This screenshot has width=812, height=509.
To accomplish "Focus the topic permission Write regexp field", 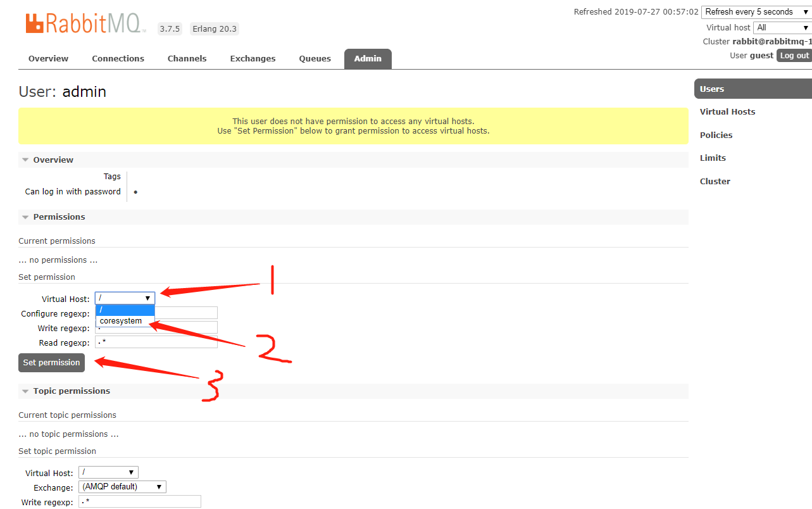I will (x=140, y=501).
